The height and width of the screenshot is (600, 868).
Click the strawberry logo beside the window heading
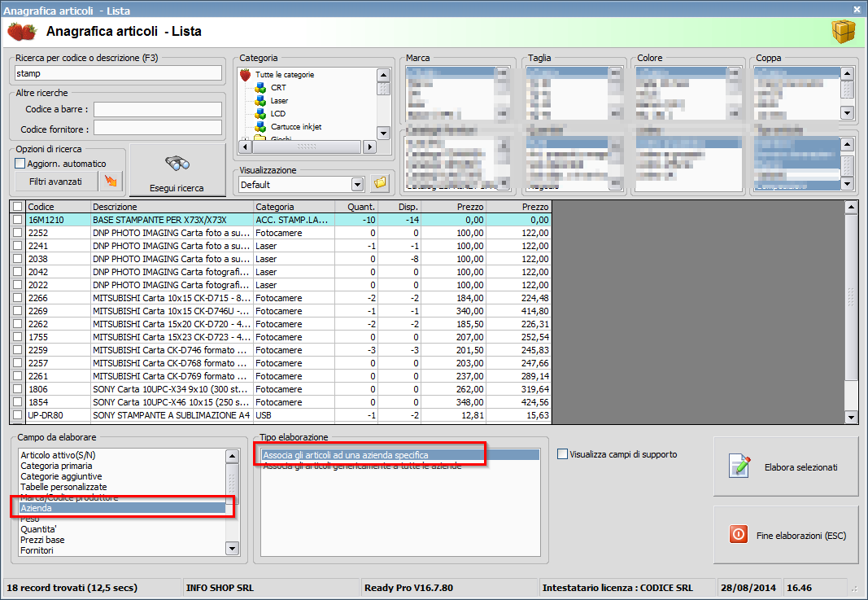click(x=22, y=32)
